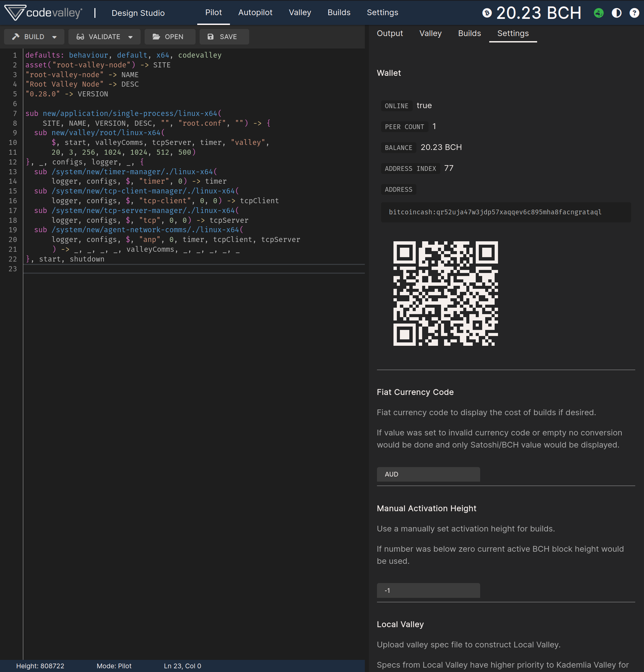The height and width of the screenshot is (672, 644).
Task: Click the agent-network-comms path on line 19
Action: [x=145, y=230]
